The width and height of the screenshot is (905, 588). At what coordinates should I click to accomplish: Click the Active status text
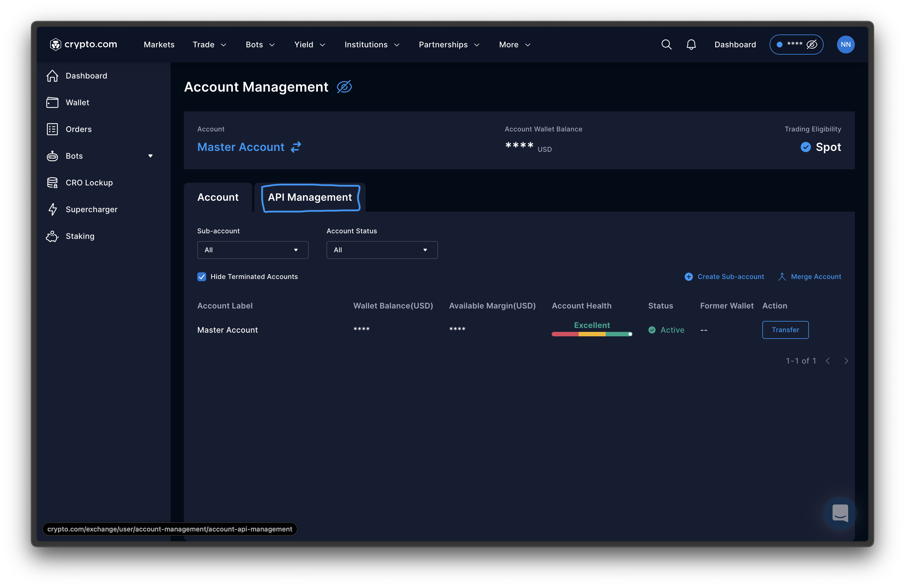coord(672,330)
